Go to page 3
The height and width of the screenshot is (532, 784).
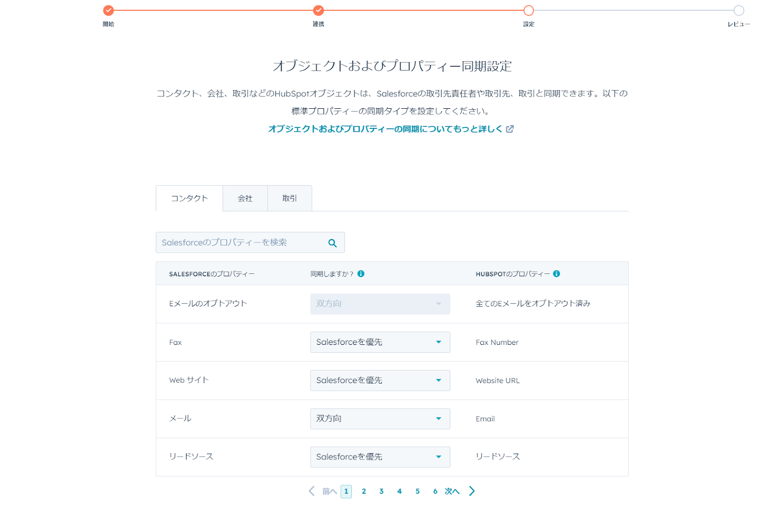pos(381,491)
